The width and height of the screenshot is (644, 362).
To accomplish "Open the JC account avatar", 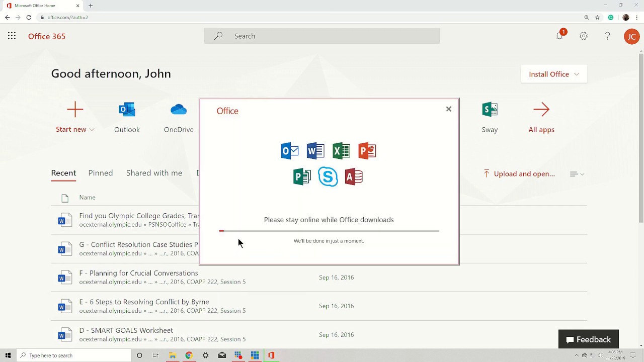I will tap(631, 36).
